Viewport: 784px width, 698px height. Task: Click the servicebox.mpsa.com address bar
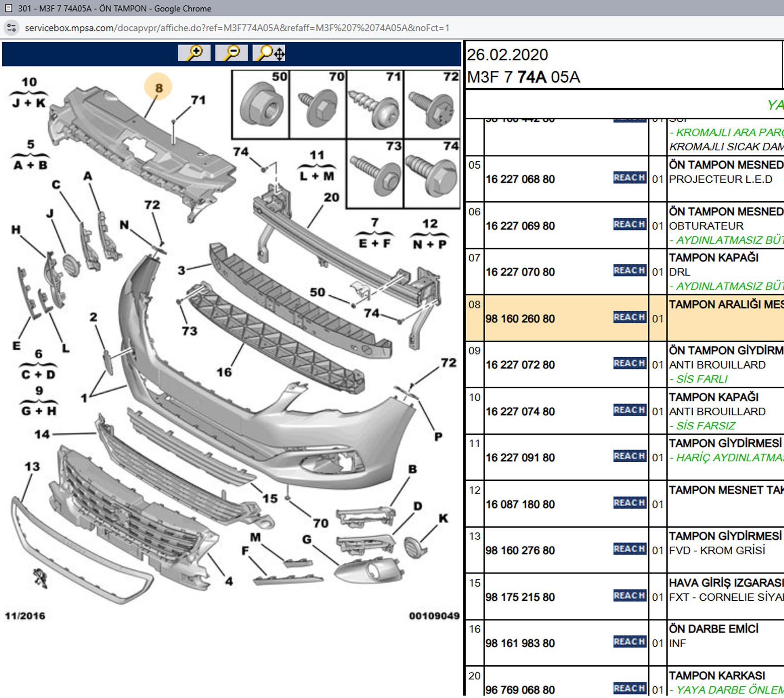click(x=236, y=28)
